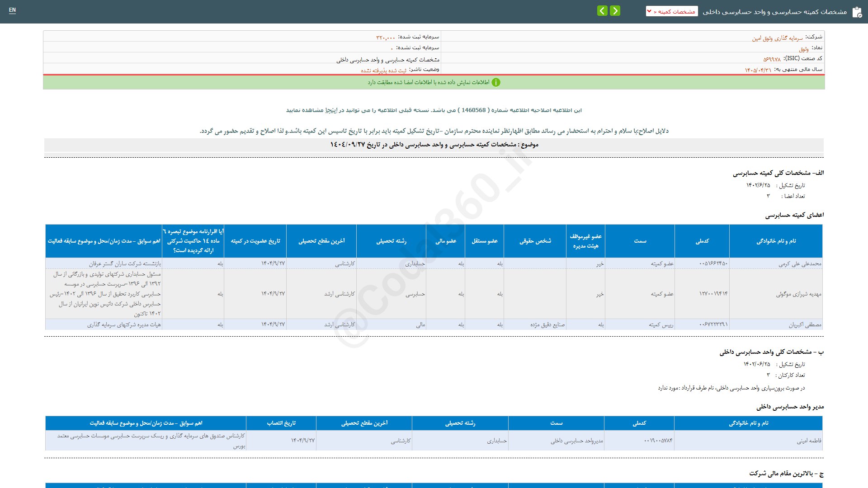Click the کدملی header in audit committee table
Image resolution: width=868 pixels, height=488 pixels.
[x=702, y=241]
